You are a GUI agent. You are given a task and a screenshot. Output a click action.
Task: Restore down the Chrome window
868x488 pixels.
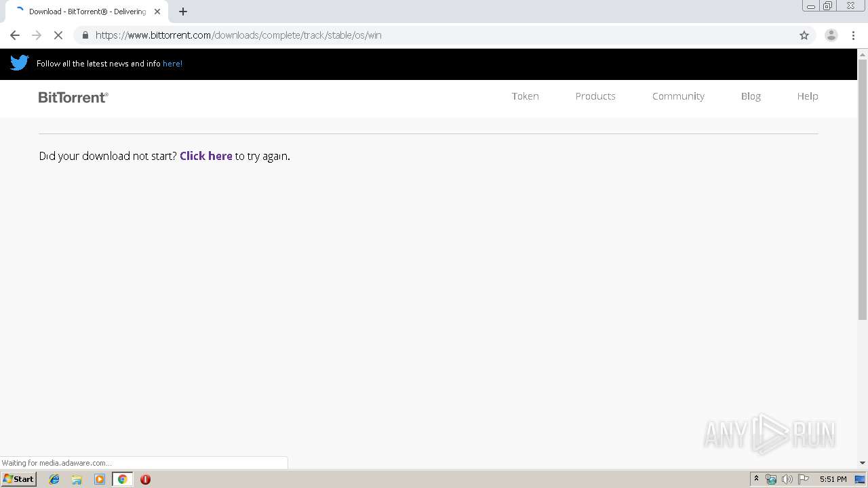click(x=828, y=6)
